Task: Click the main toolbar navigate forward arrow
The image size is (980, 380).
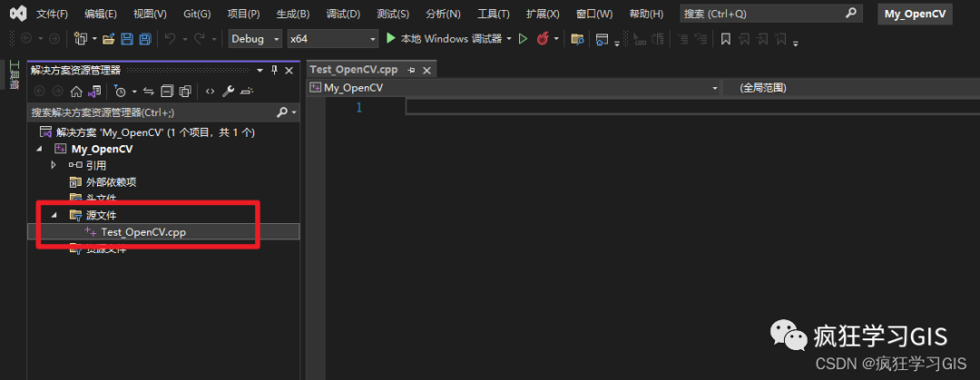Action: coord(54,39)
